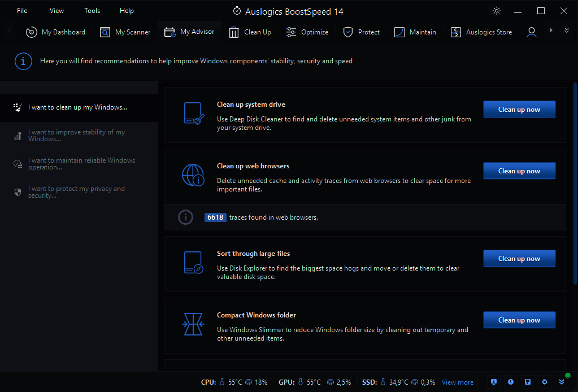Open the My Scanner tab
Screen dimensions: 578x392
[x=125, y=32]
